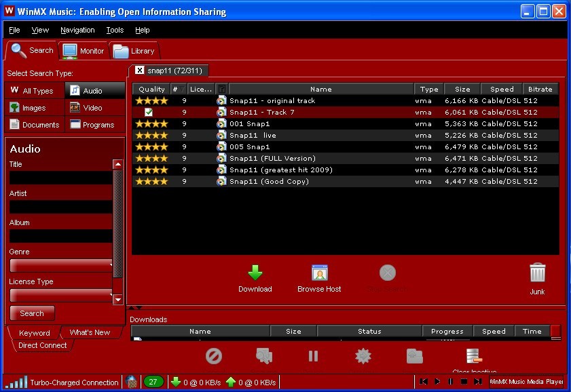This screenshot has width=571, height=392.
Task: Select the All Types search type
Action: click(x=35, y=91)
